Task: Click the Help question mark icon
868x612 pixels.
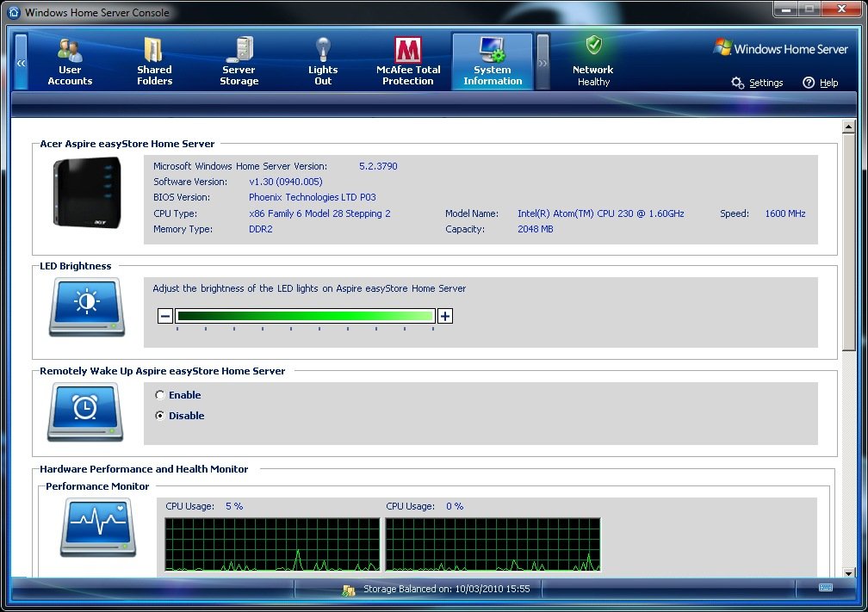Action: 809,83
